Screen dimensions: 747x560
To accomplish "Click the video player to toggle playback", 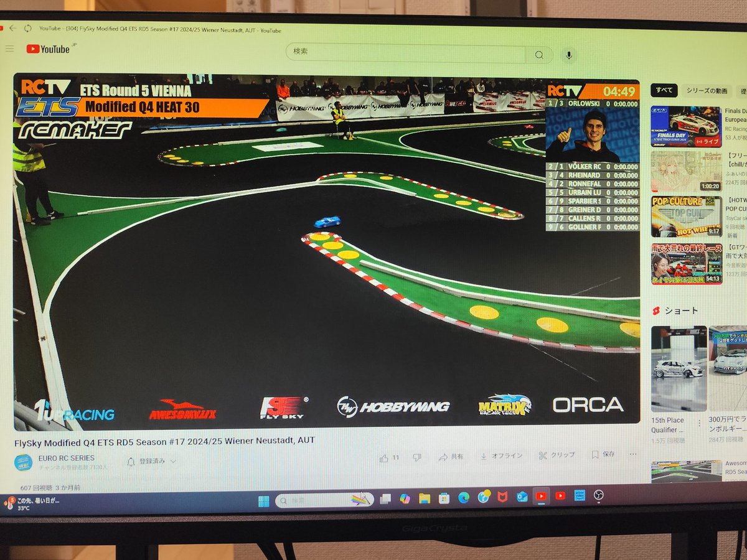I will point(327,252).
